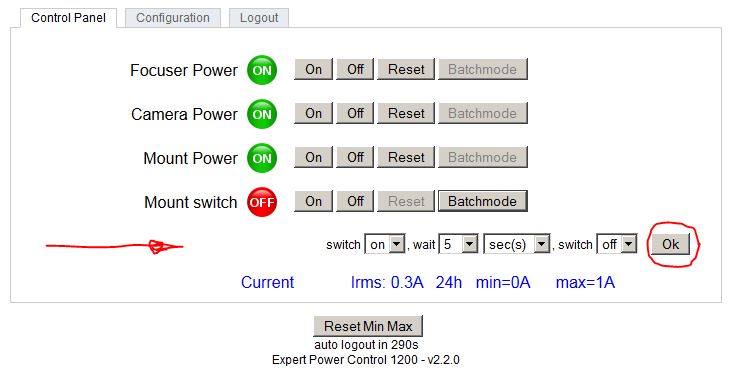Click the 'Camera Power' label
Screen dimensions: 736x380
click(x=184, y=114)
